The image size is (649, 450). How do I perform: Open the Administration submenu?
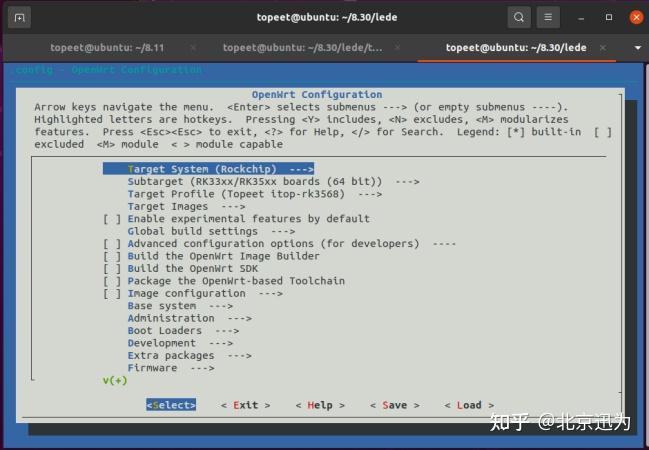pyautogui.click(x=190, y=318)
